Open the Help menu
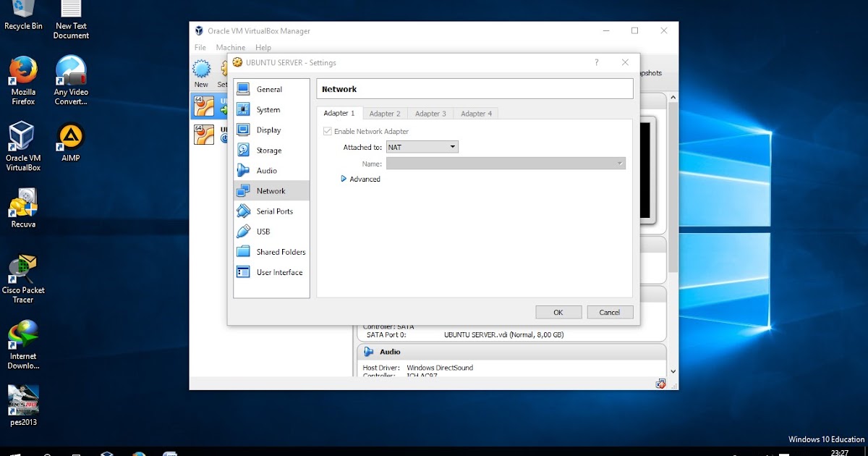 [263, 48]
